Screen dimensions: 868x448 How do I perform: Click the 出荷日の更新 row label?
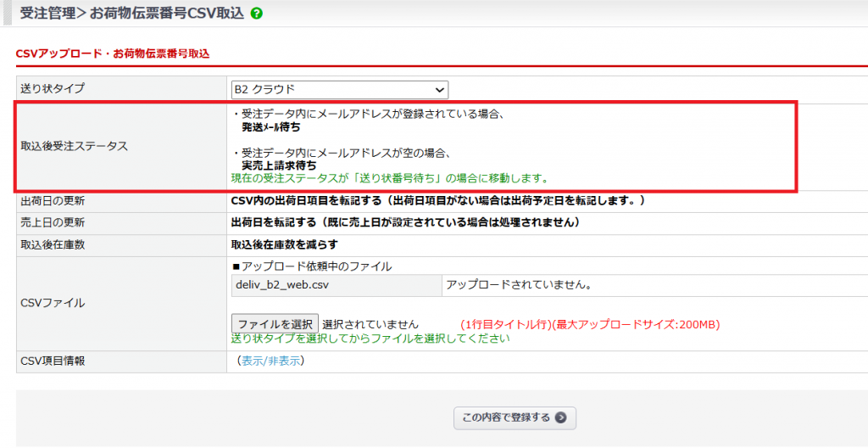pos(53,201)
